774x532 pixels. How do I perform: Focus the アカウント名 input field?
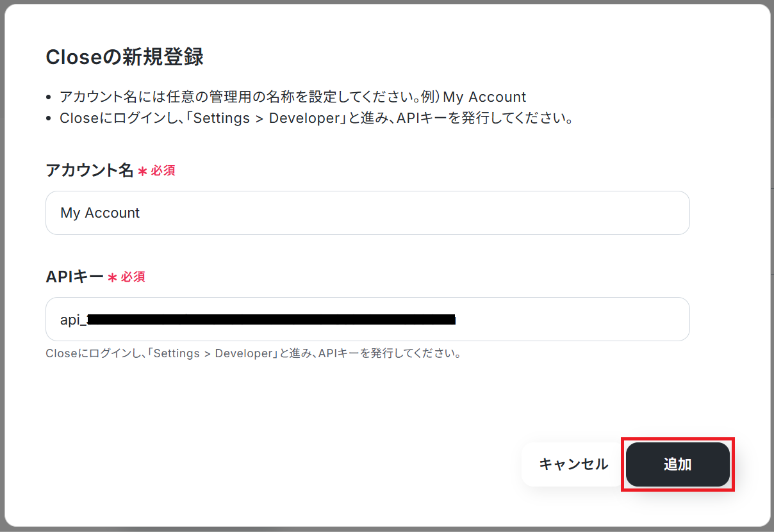(367, 213)
